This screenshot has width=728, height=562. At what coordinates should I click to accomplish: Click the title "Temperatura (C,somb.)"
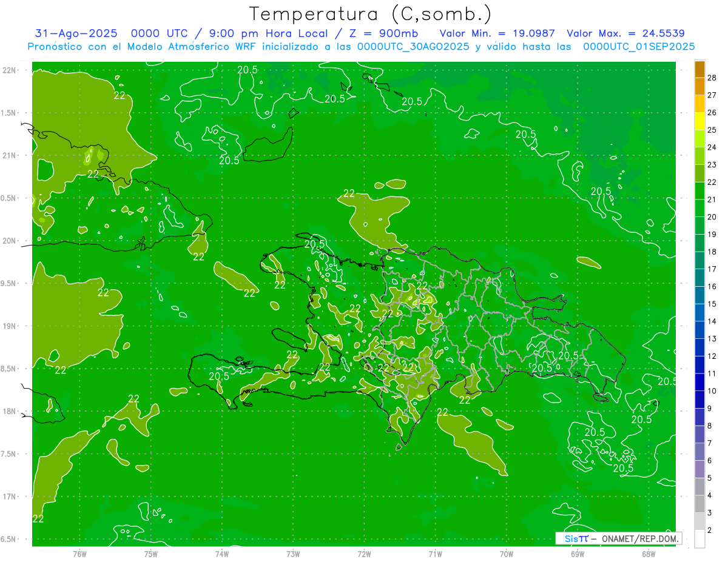coord(370,14)
